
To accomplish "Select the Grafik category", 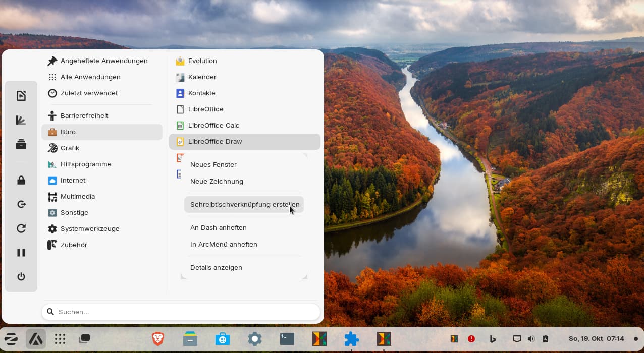I will click(x=70, y=148).
